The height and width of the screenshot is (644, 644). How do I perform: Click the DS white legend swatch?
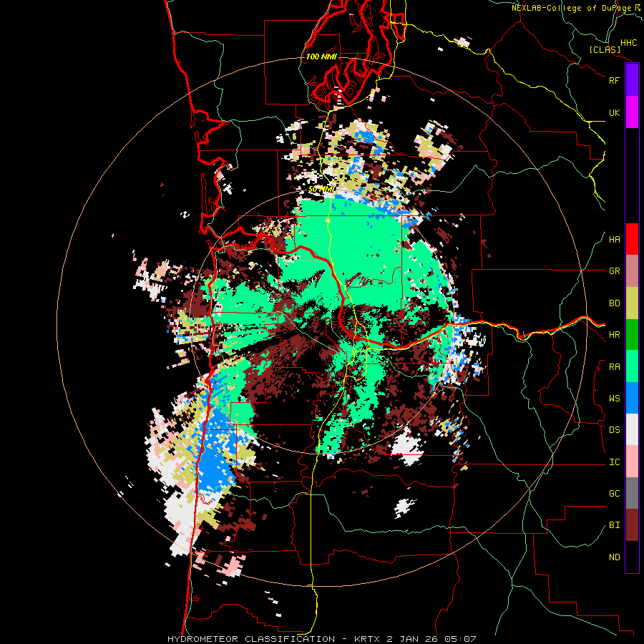click(x=632, y=429)
